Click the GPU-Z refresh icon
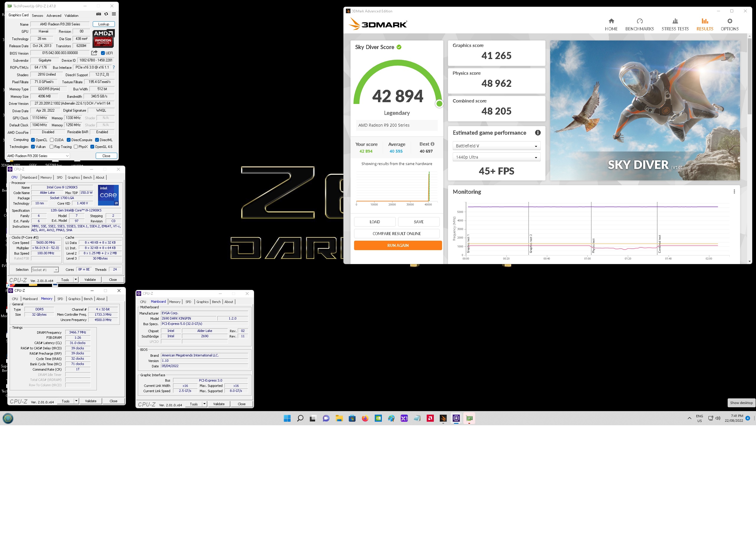The width and height of the screenshot is (756, 536). 106,14
